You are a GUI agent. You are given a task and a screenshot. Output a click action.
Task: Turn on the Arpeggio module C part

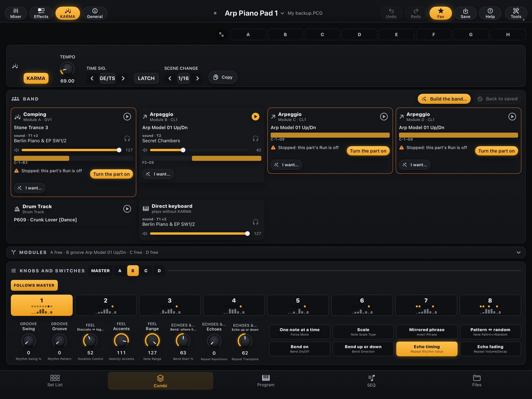368,151
